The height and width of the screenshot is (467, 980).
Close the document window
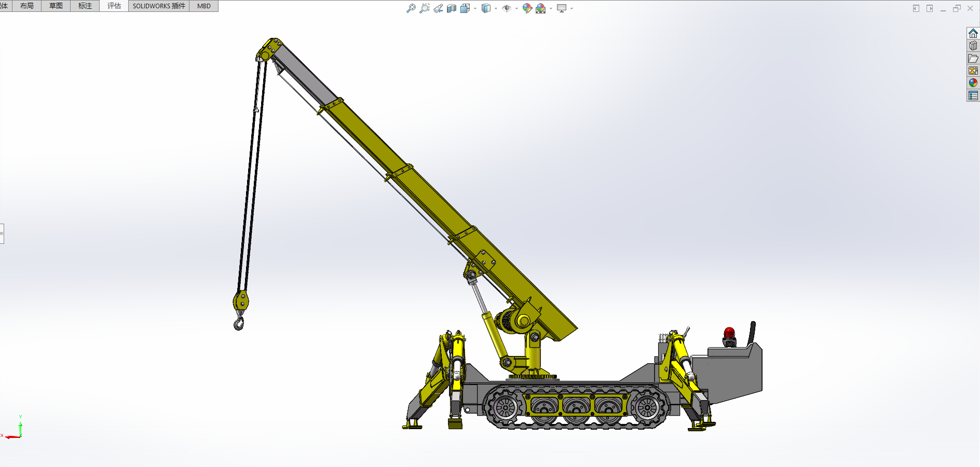pyautogui.click(x=970, y=8)
